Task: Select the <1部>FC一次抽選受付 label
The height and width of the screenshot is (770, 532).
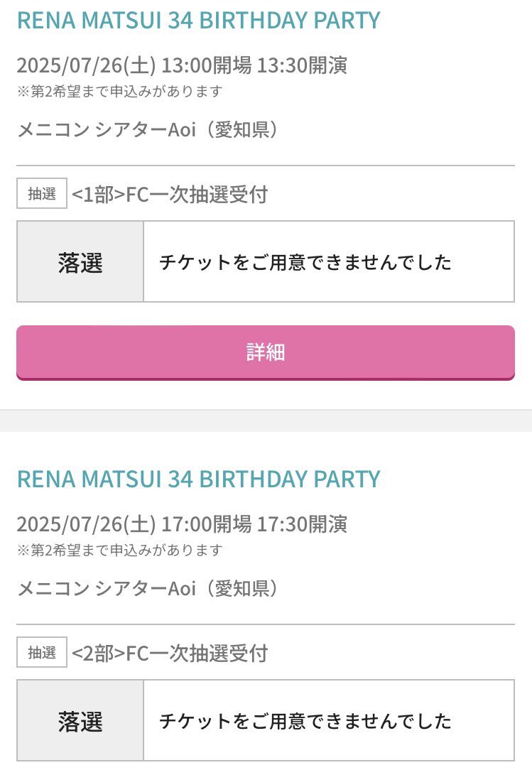Action: click(x=170, y=195)
